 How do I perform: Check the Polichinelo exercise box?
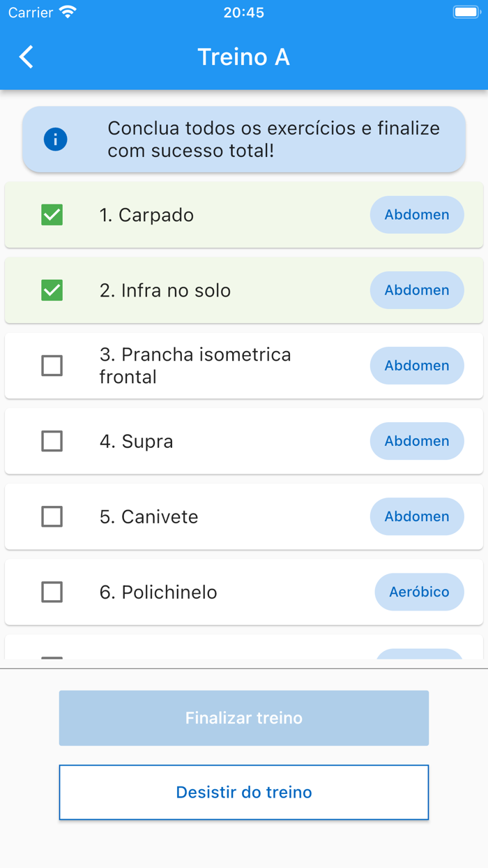pos(52,592)
